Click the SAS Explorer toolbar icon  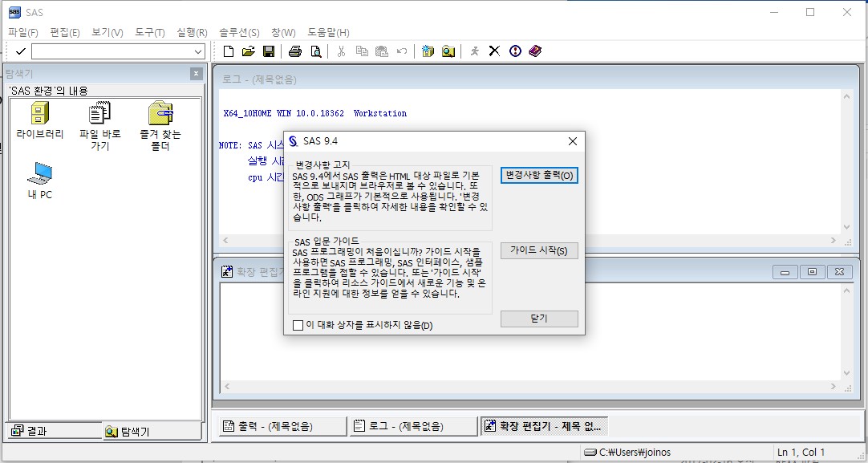tap(448, 51)
